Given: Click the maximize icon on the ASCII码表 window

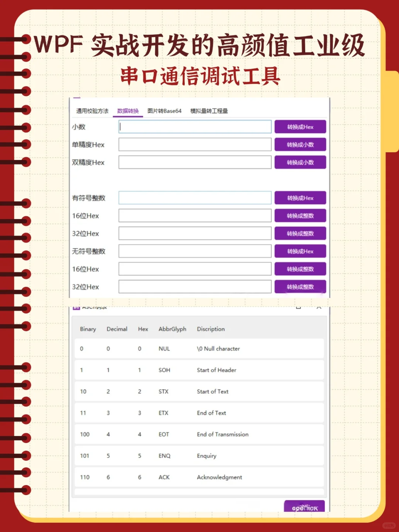Looking at the screenshot, I should point(298,307).
